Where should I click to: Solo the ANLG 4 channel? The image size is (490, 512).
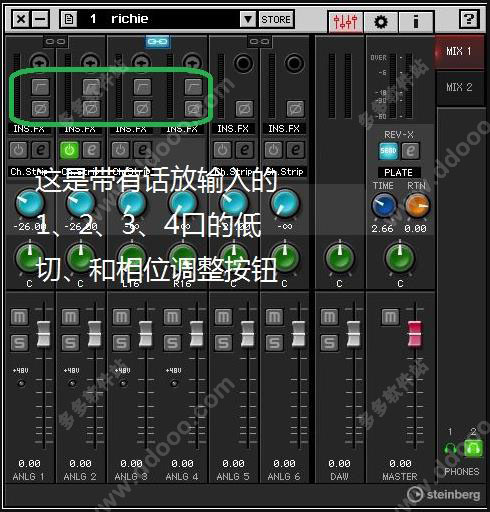[x=172, y=343]
